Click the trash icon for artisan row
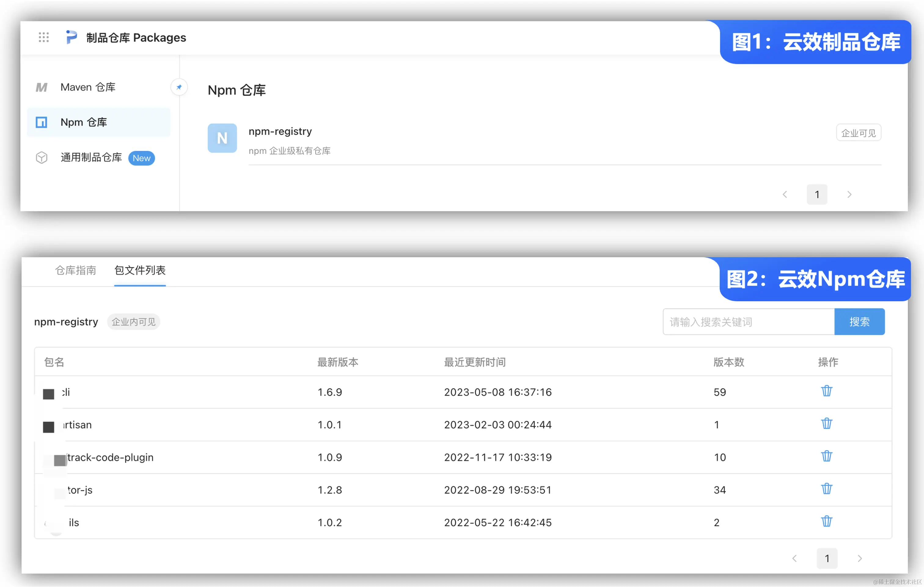Image resolution: width=924 pixels, height=587 pixels. (x=827, y=424)
